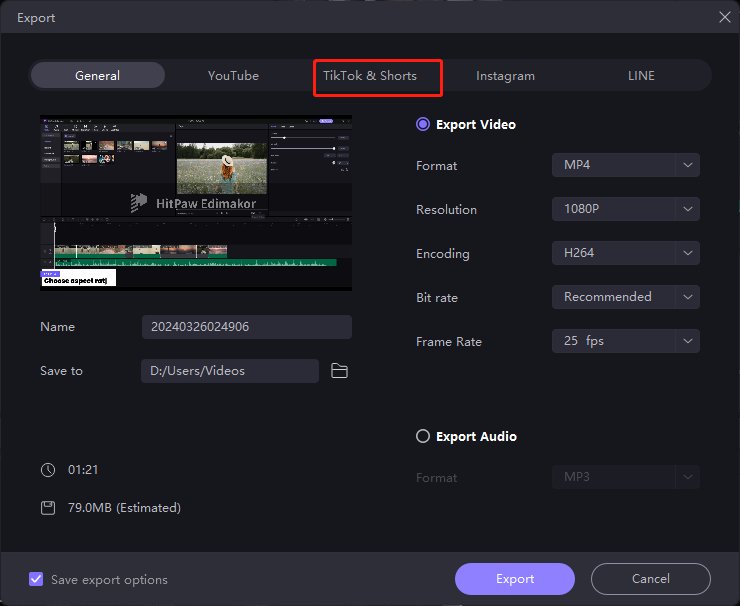Open the Resolution 1080P dropdown
Screen dimensions: 740x606
(626, 209)
